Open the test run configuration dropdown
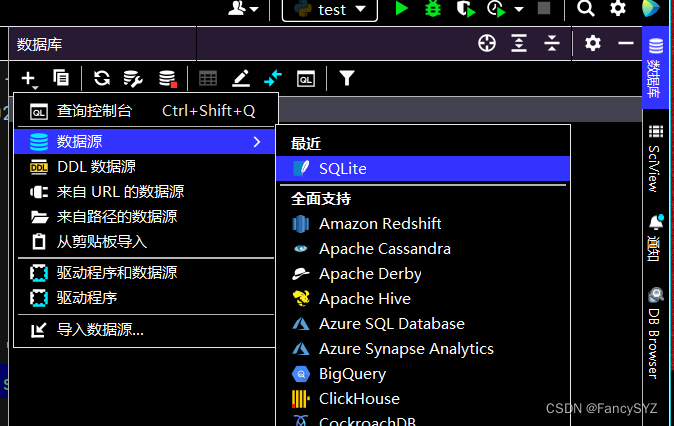This screenshot has height=426, width=674. pos(330,9)
